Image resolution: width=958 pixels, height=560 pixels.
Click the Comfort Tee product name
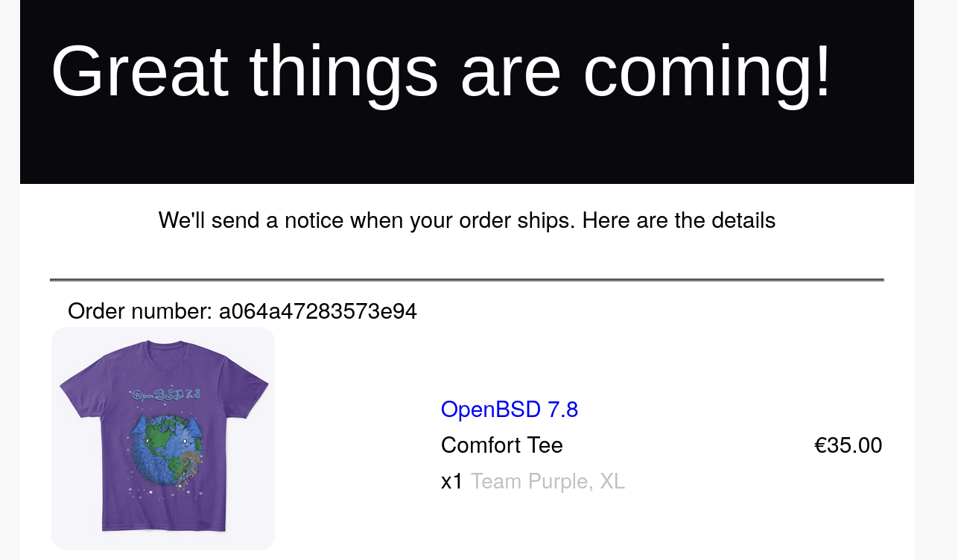(x=501, y=445)
